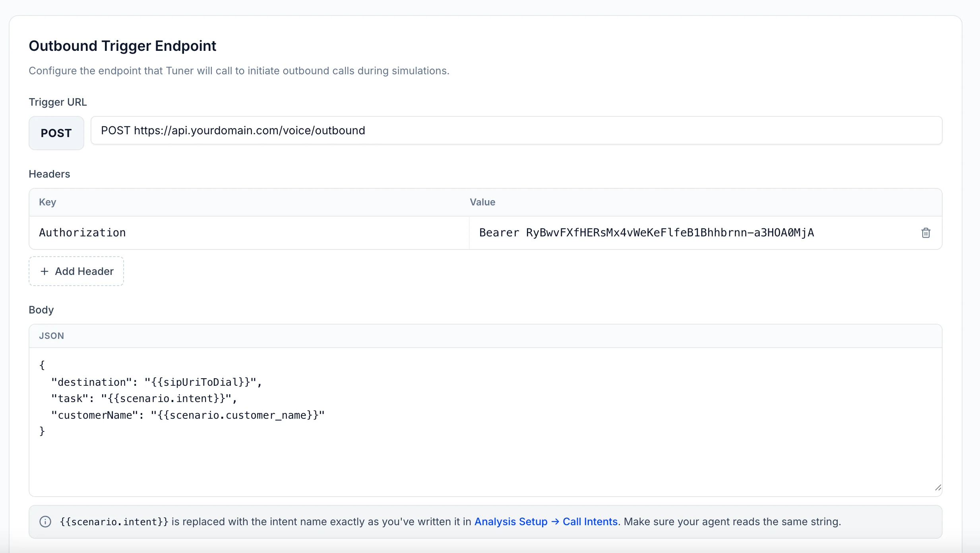Click the closing brace line in JSON
Image resolution: width=980 pixels, height=553 pixels.
(42, 431)
